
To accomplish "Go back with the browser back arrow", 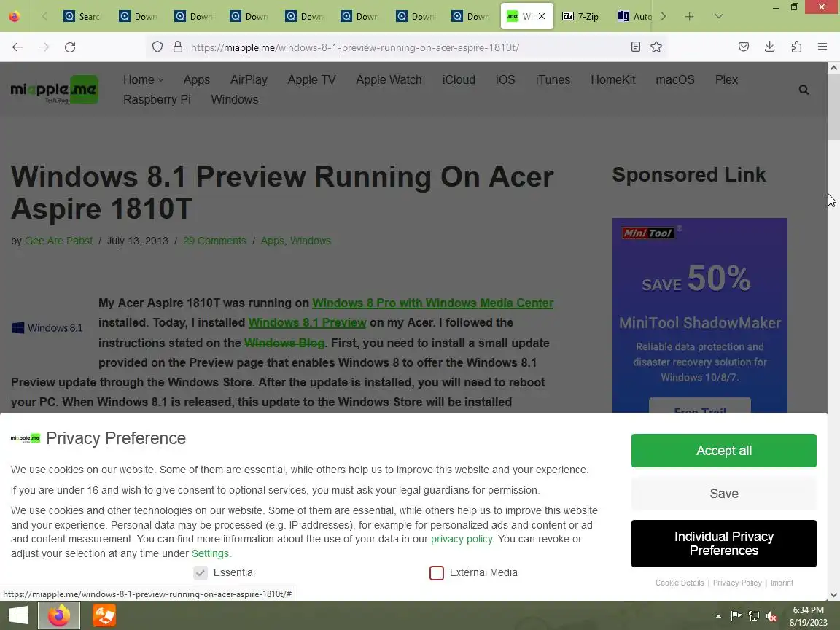I will [x=17, y=47].
